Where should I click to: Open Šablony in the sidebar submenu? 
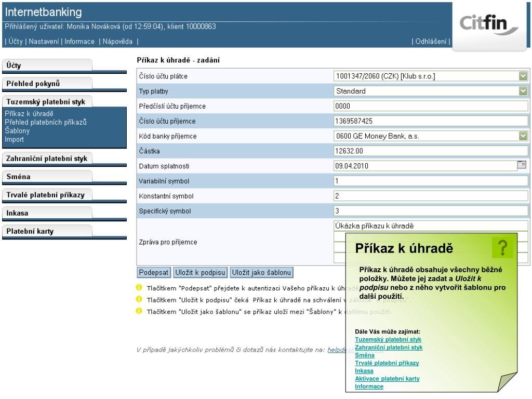17,130
